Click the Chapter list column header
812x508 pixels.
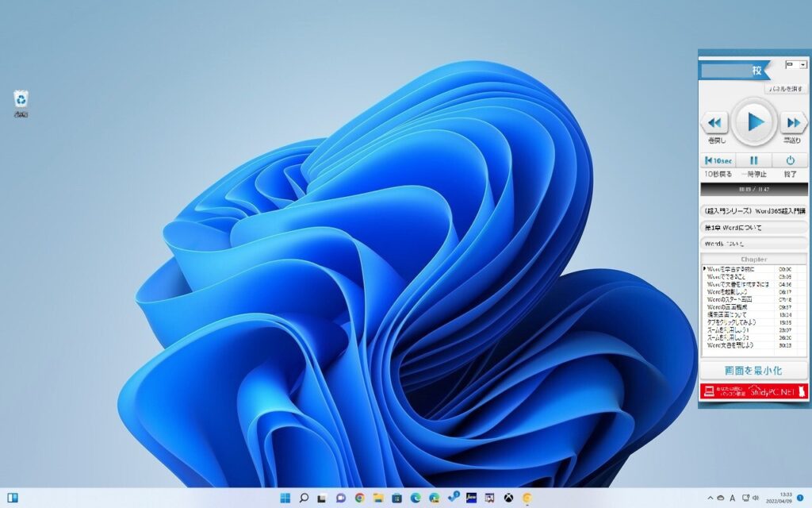click(753, 260)
